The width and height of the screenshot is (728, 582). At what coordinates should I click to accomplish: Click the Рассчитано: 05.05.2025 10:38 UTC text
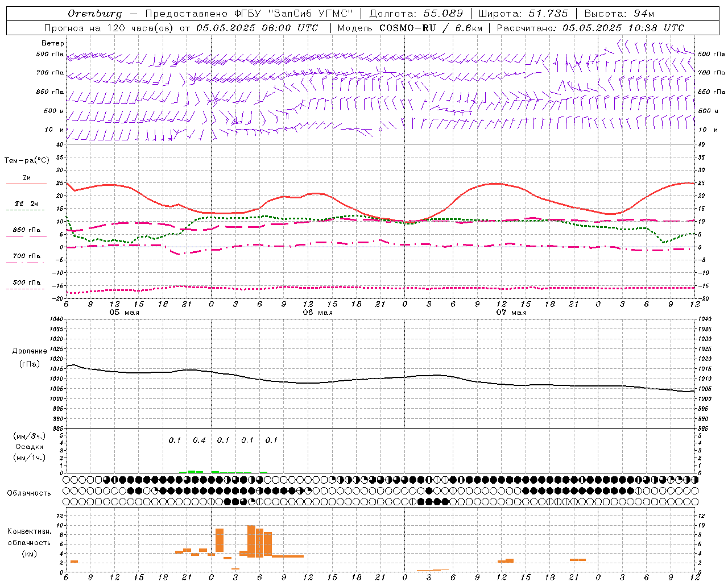click(x=590, y=28)
